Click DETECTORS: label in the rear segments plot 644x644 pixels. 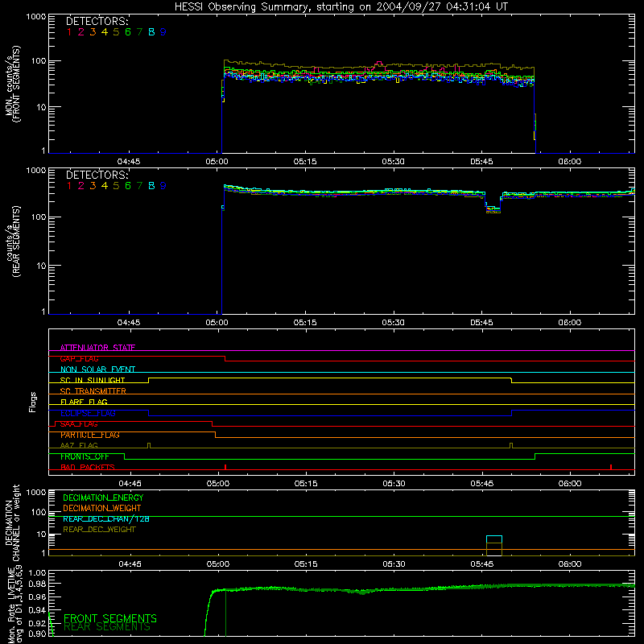click(97, 175)
